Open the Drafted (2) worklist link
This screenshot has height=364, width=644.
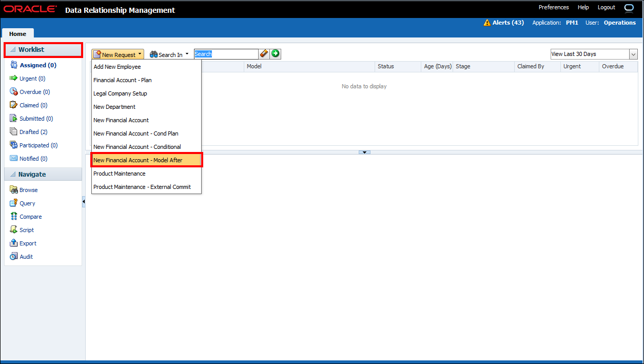pyautogui.click(x=33, y=132)
